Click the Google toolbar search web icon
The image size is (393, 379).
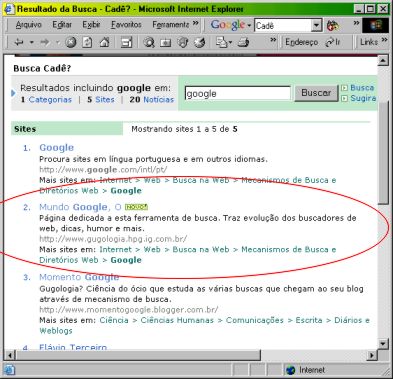(332, 25)
